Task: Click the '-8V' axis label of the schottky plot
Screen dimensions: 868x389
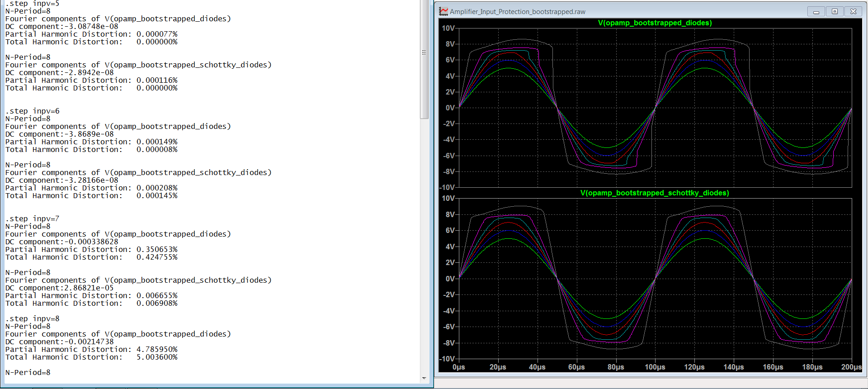Action: coord(449,343)
